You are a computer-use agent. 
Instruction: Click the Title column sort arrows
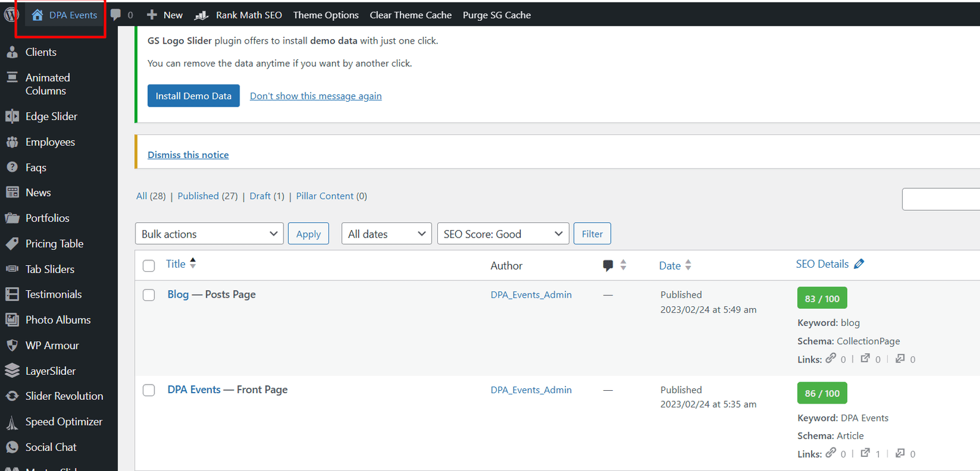[193, 263]
